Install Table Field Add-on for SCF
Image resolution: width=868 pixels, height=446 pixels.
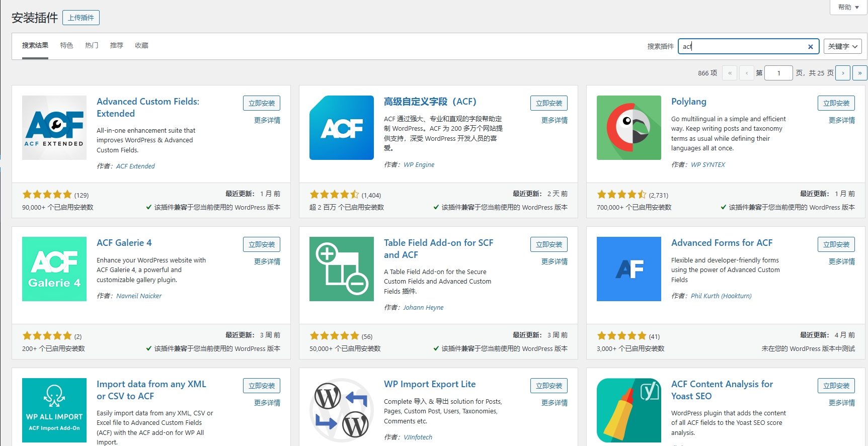(x=549, y=244)
